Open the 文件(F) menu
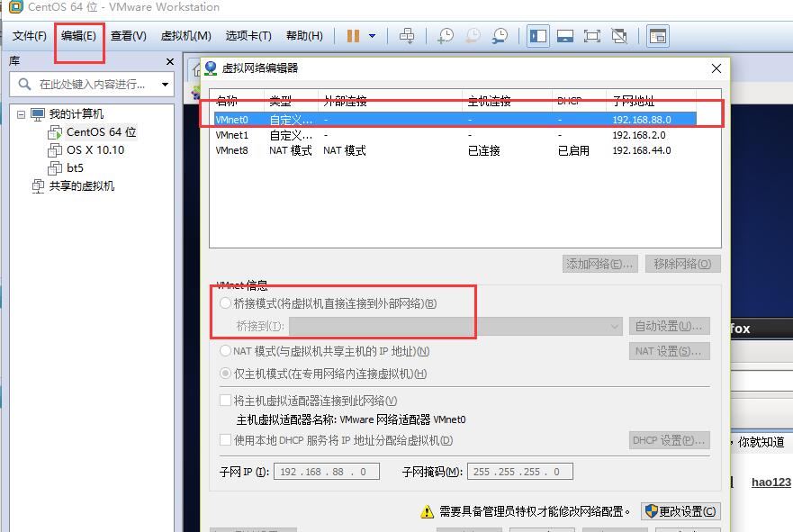This screenshot has width=793, height=532. point(30,36)
